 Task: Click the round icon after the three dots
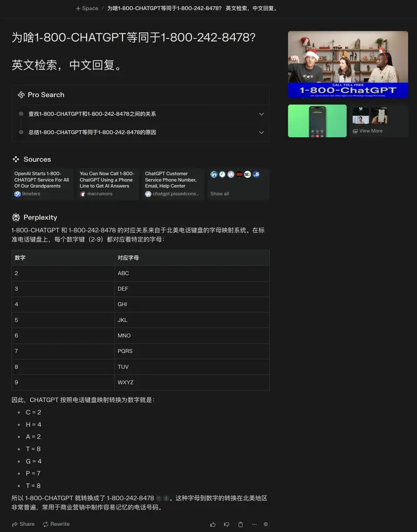tap(266, 524)
